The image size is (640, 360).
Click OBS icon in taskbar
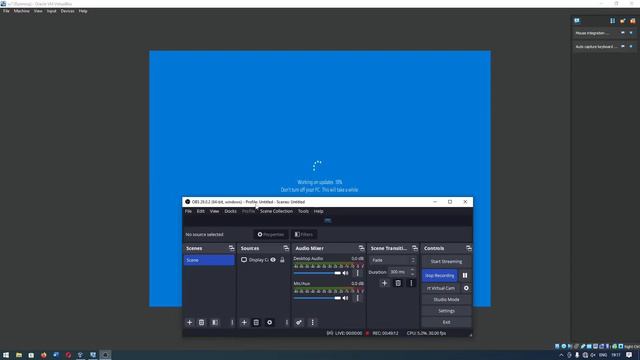point(105,355)
